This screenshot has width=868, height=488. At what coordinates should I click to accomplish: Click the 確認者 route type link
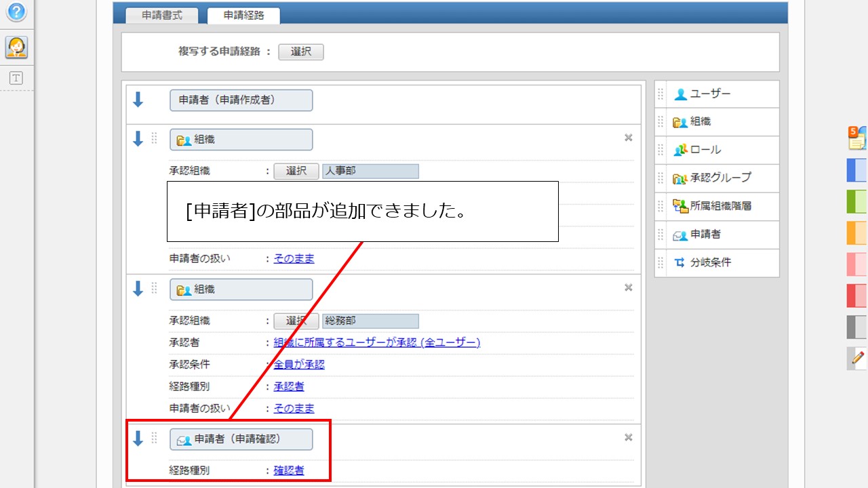289,470
